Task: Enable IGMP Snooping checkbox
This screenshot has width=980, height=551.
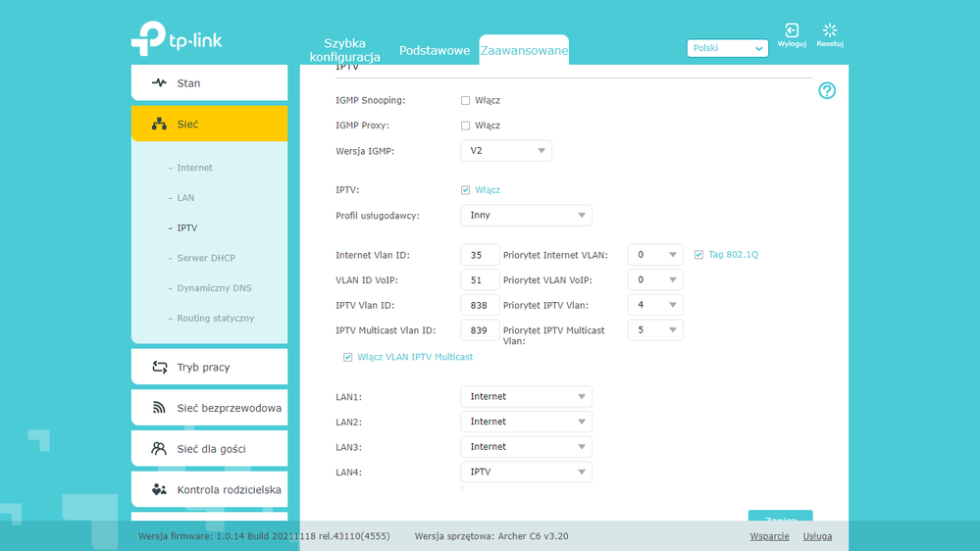Action: pos(466,101)
